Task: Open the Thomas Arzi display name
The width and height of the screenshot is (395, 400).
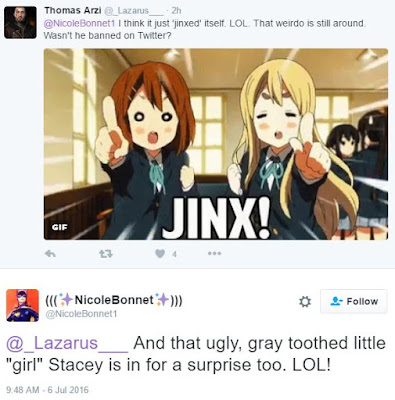Action: coord(73,10)
